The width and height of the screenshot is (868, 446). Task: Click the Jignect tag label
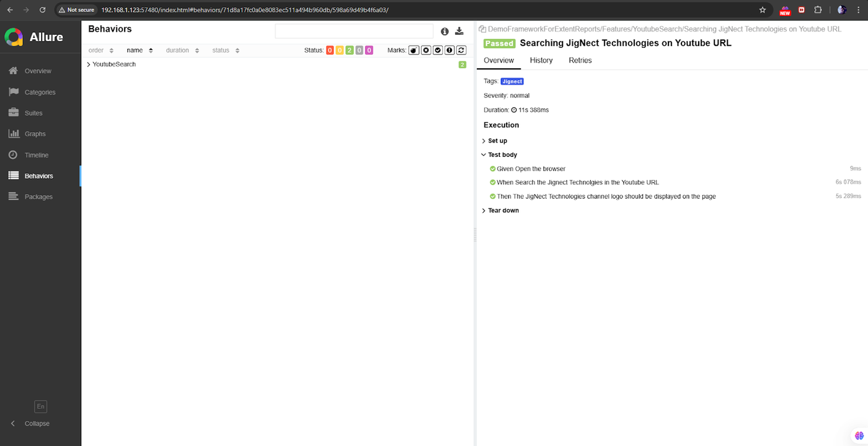coord(512,81)
